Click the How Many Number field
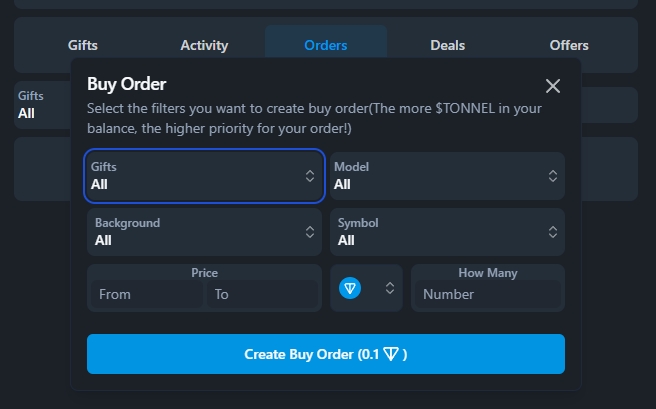The height and width of the screenshot is (409, 656). click(487, 294)
